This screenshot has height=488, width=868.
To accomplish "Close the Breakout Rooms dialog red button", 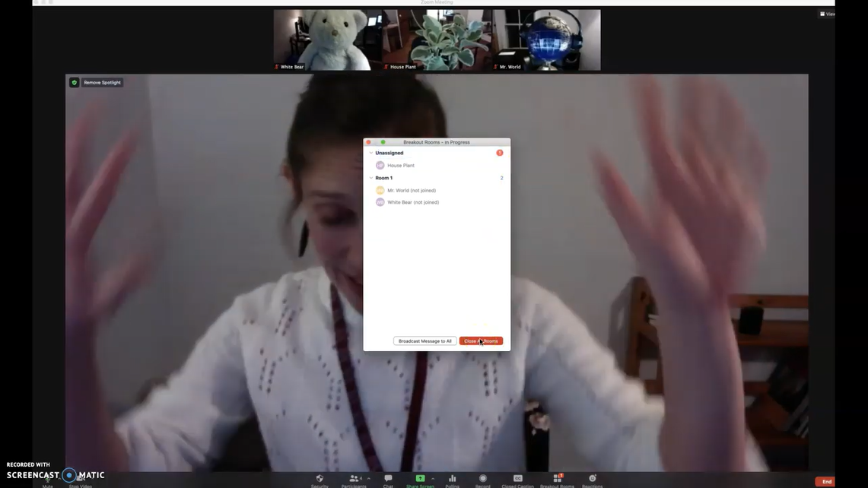I will (369, 142).
